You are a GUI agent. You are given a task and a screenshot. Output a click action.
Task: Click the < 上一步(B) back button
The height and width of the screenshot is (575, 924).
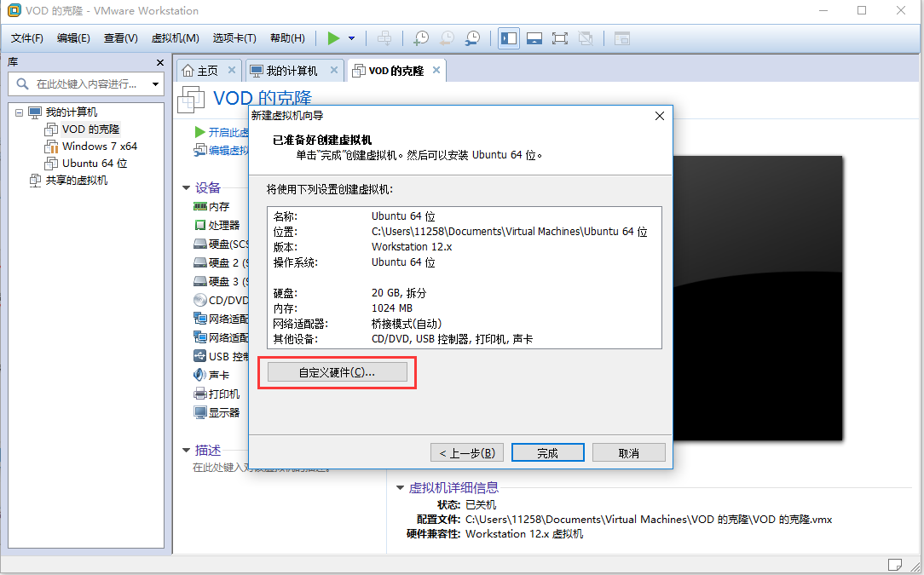pos(467,453)
